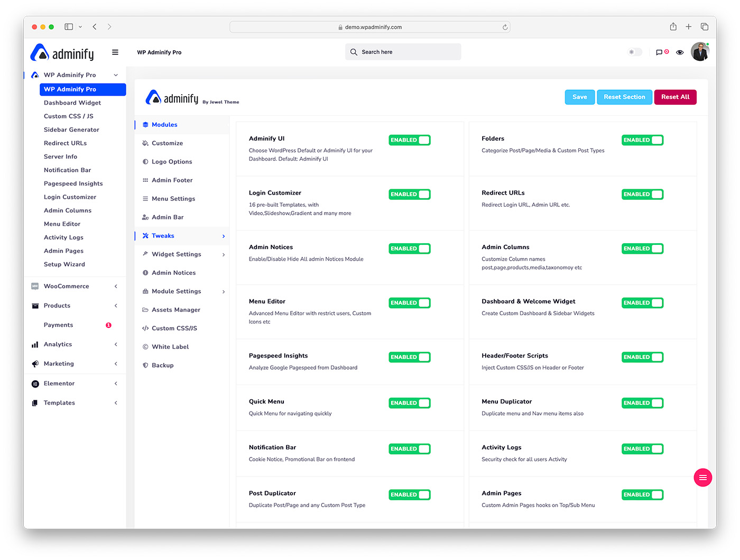Click the Widget Settings pin icon
Image resolution: width=740 pixels, height=560 pixels.
[x=145, y=254]
